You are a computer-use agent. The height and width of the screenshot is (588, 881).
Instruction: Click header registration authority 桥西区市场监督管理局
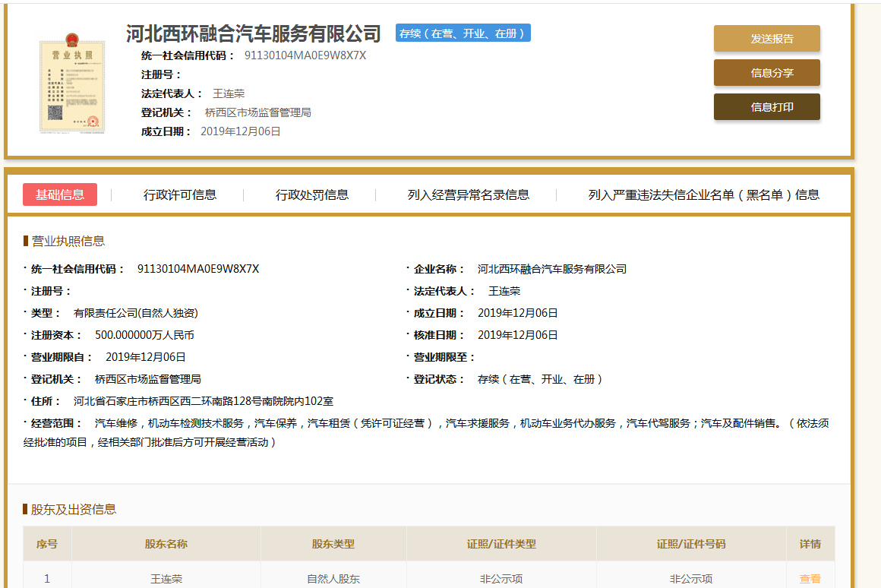click(258, 112)
